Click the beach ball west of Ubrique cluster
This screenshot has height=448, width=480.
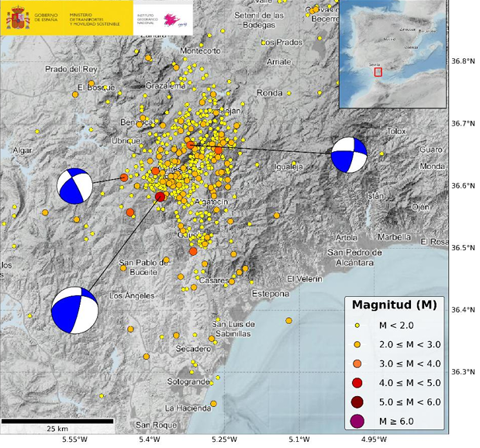coord(74,186)
